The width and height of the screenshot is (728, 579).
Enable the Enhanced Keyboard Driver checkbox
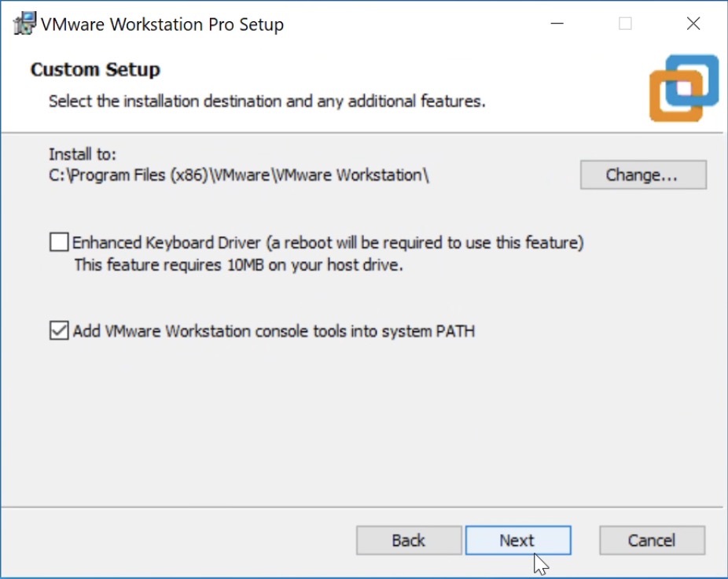pyautogui.click(x=59, y=242)
